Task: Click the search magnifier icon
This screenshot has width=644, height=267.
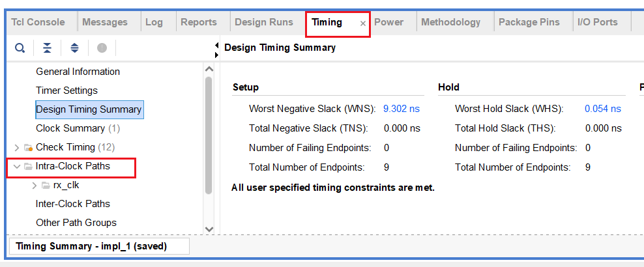Action: [20, 48]
